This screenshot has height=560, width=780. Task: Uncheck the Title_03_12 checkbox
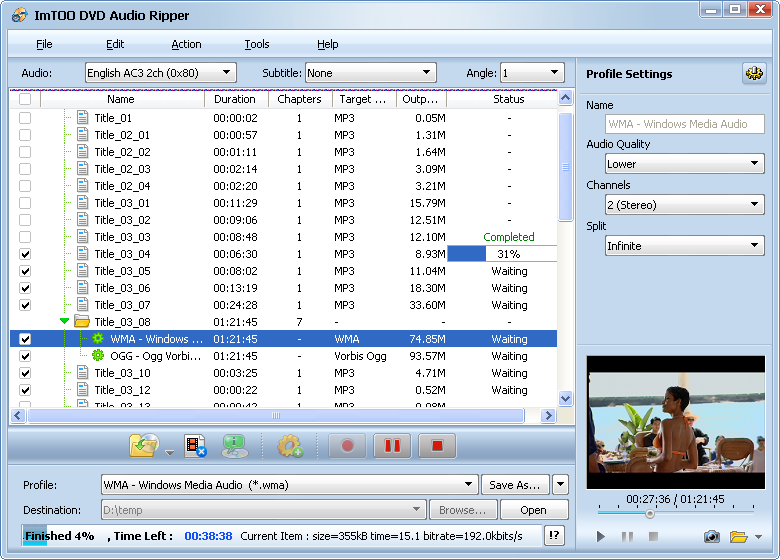tap(25, 390)
